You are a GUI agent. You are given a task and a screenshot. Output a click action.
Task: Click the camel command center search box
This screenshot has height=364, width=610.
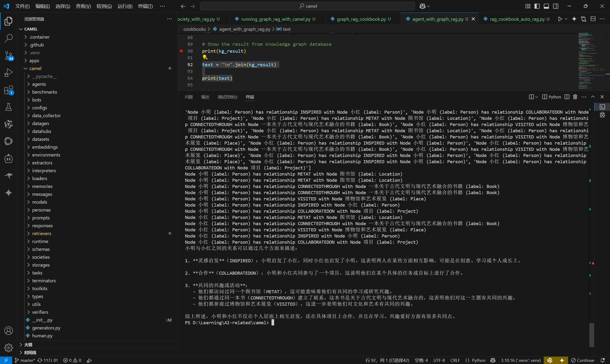point(307,6)
